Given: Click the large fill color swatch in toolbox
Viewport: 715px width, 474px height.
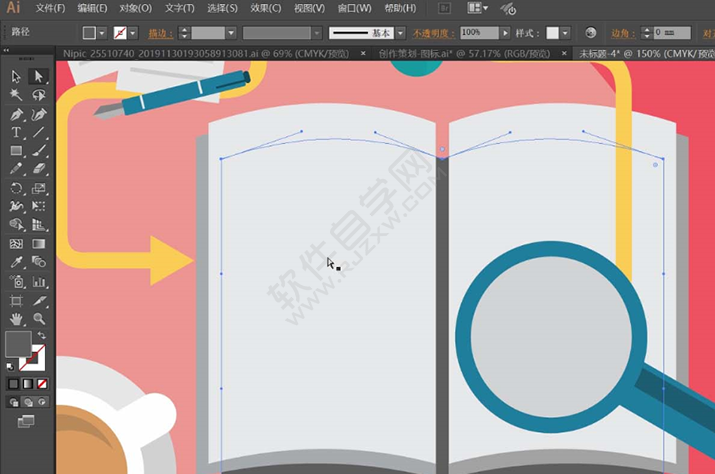Looking at the screenshot, I should pyautogui.click(x=18, y=345).
